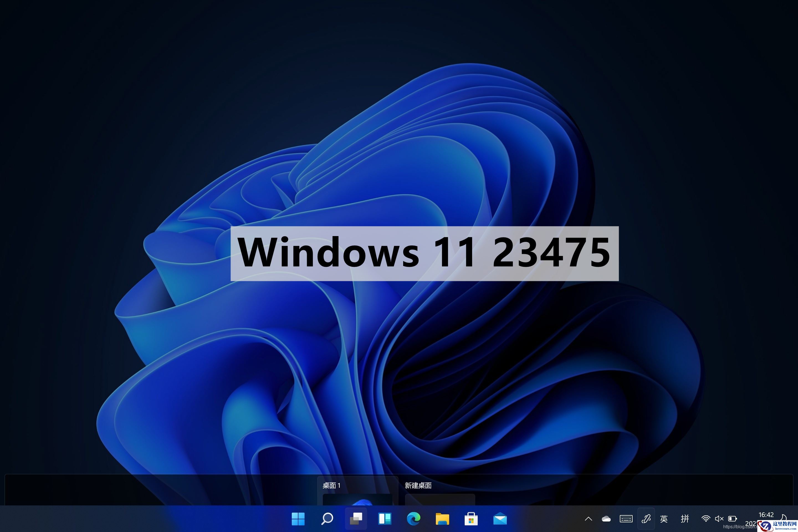This screenshot has width=798, height=532.
Task: Open the Microsoft Store
Action: point(471,519)
